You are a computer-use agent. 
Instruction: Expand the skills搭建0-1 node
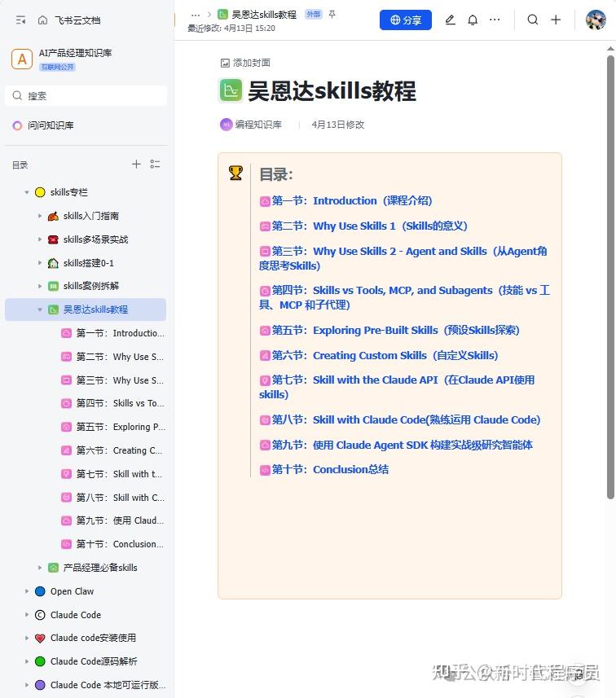tap(40, 263)
